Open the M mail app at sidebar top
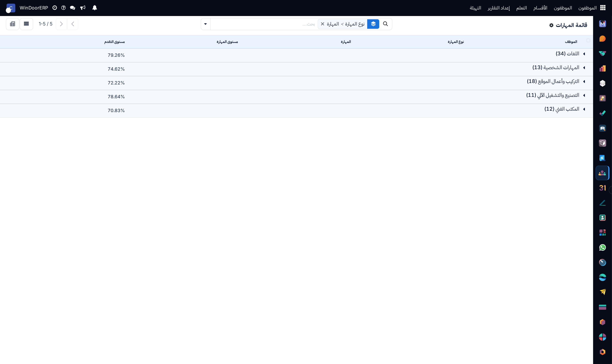This screenshot has width=612, height=364. coord(602,24)
